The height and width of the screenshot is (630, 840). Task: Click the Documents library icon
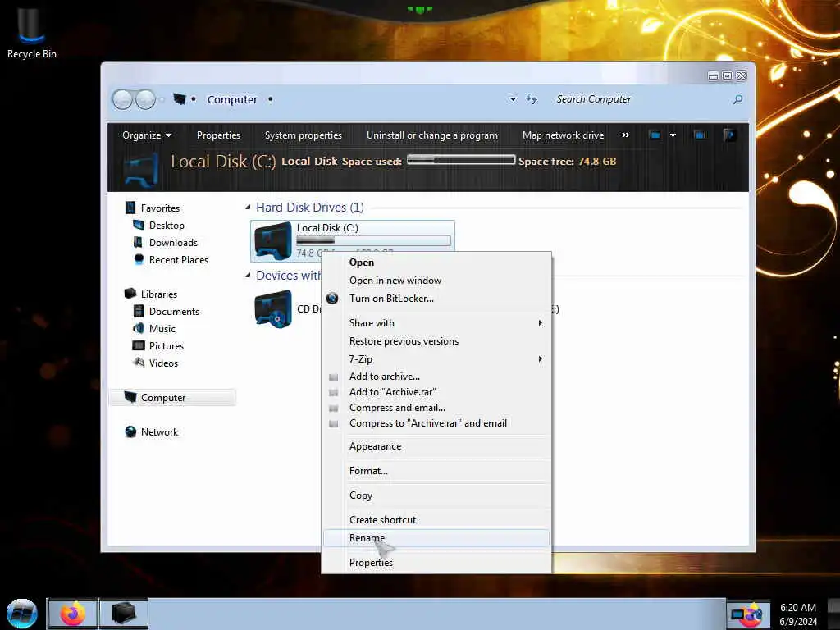[x=138, y=311]
